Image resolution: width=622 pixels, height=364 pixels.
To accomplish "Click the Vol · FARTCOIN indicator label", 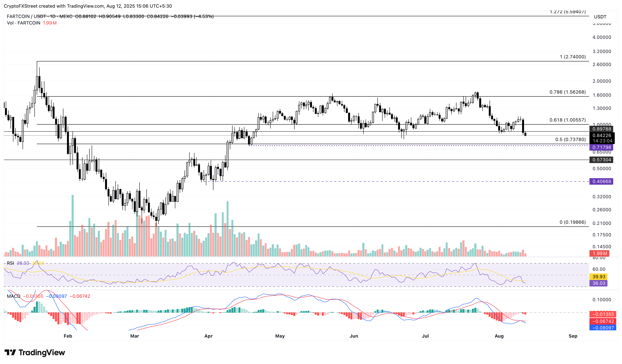I will (24, 23).
